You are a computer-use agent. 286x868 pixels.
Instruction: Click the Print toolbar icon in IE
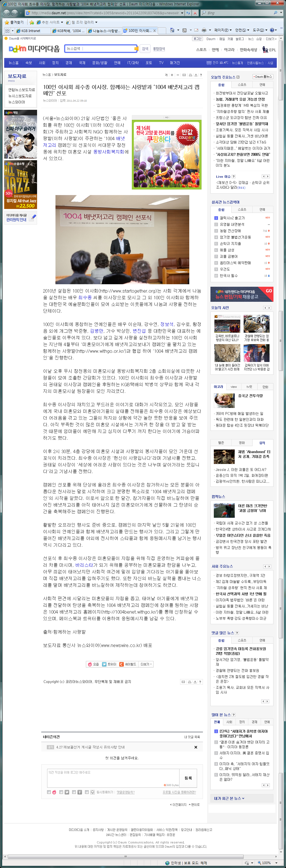click(x=204, y=30)
